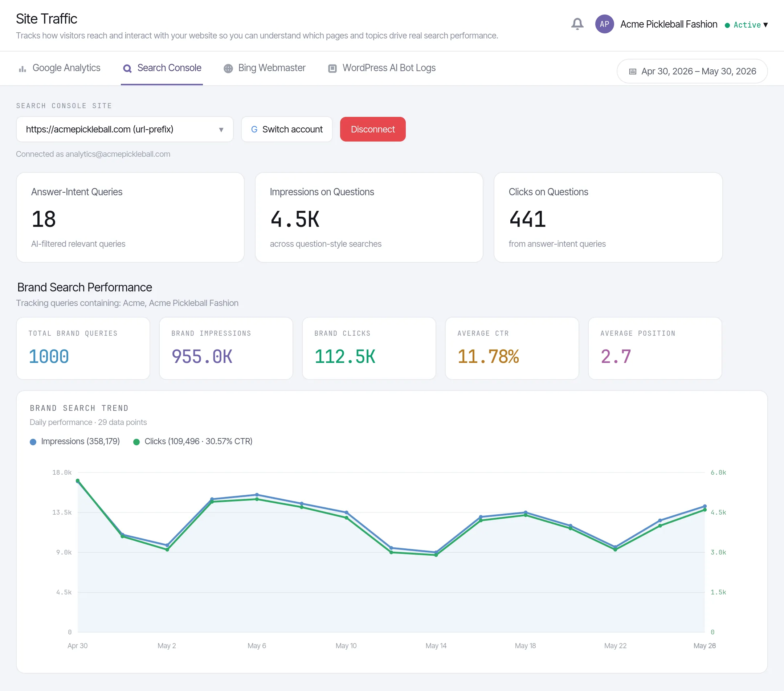Click the Bing Webmaster globe icon
Viewport: 784px width, 691px height.
(x=228, y=69)
